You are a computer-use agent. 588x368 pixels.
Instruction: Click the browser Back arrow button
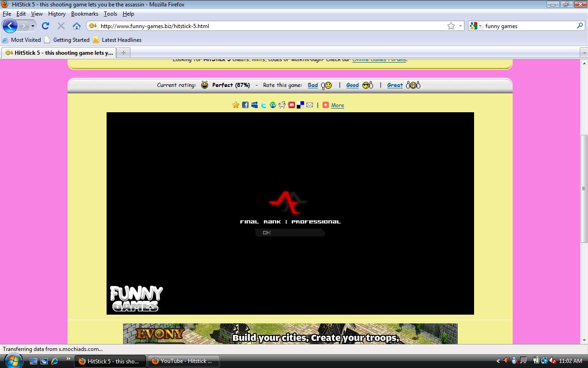(x=10, y=26)
